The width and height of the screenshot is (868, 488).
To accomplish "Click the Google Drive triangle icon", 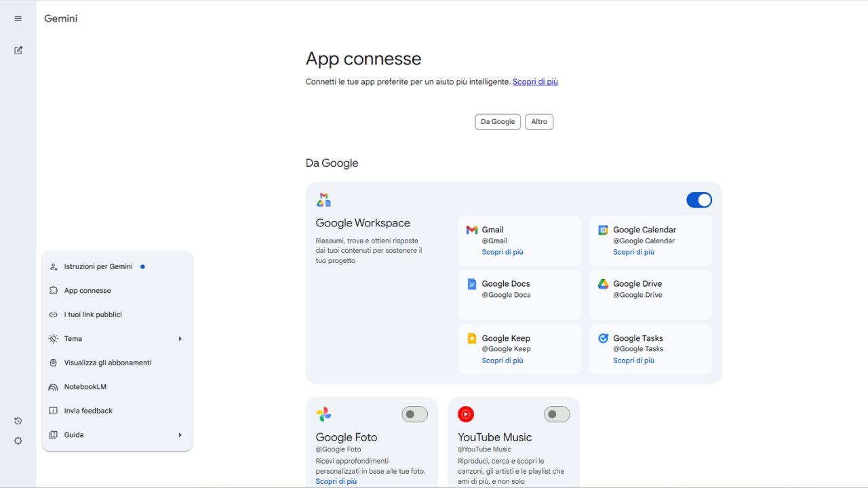I will [x=603, y=284].
